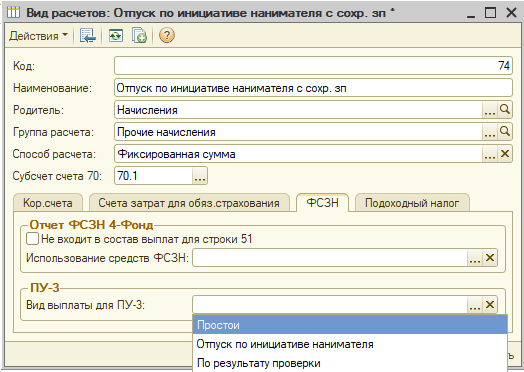The height and width of the screenshot is (372, 524).
Task: Toggle Не входит в состав выплат checkbox
Action: [32, 239]
